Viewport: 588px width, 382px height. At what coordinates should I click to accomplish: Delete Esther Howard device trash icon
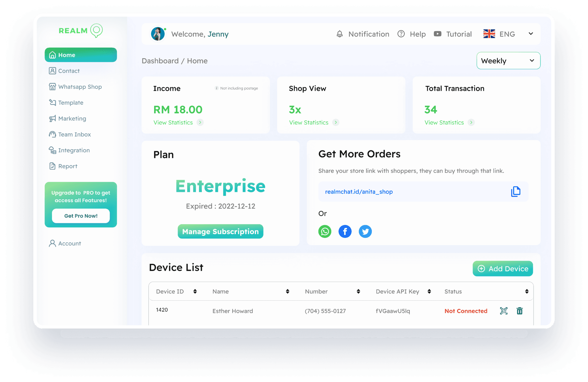tap(520, 311)
